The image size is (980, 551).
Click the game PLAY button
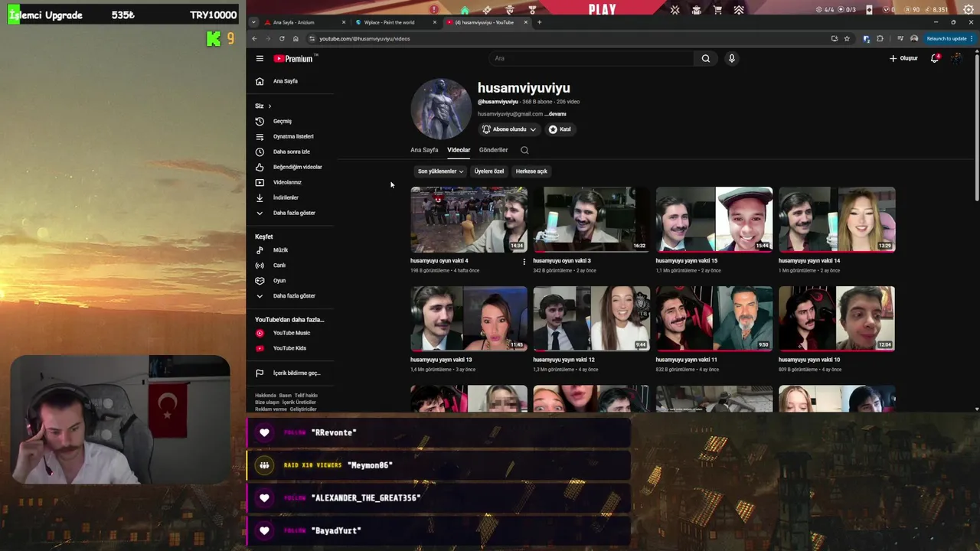click(603, 10)
